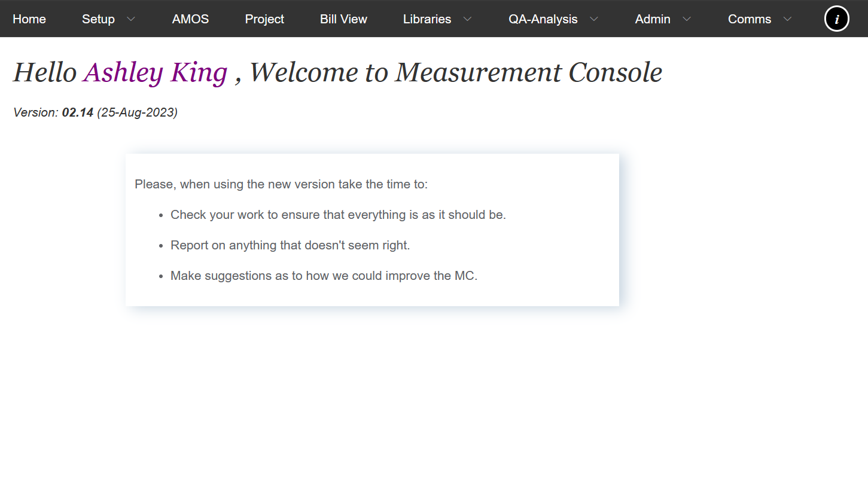Image resolution: width=868 pixels, height=488 pixels.
Task: Click the Setup menu label
Action: pos(98,19)
